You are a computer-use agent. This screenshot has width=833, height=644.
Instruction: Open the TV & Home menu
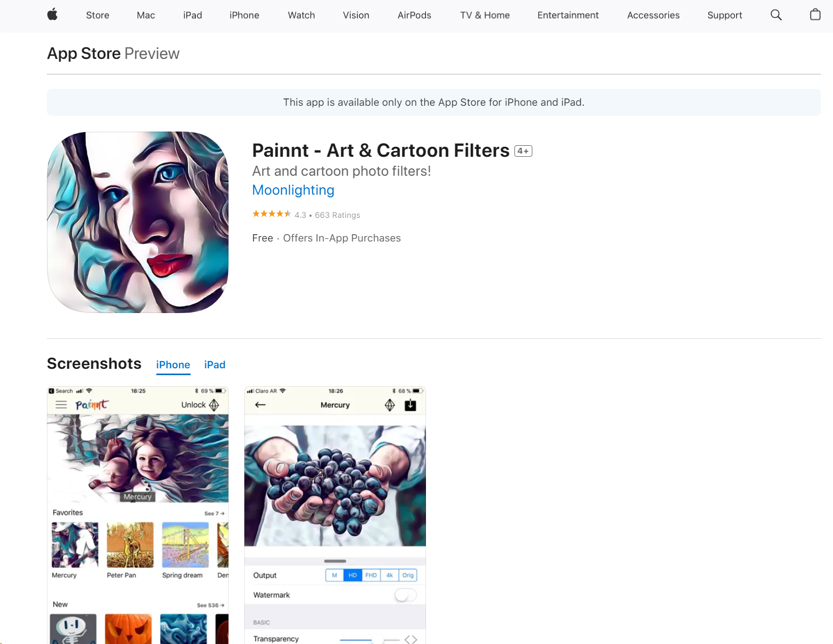(x=485, y=15)
